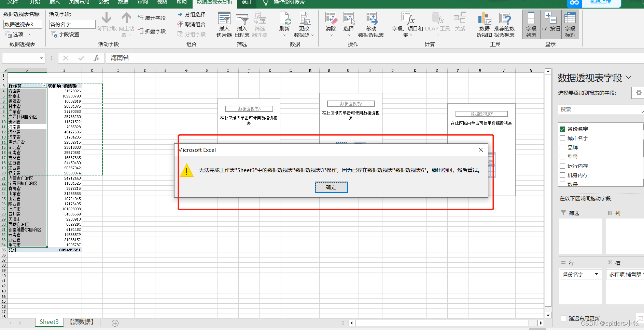Click horizontal scrollbar right arrow

click(541, 323)
